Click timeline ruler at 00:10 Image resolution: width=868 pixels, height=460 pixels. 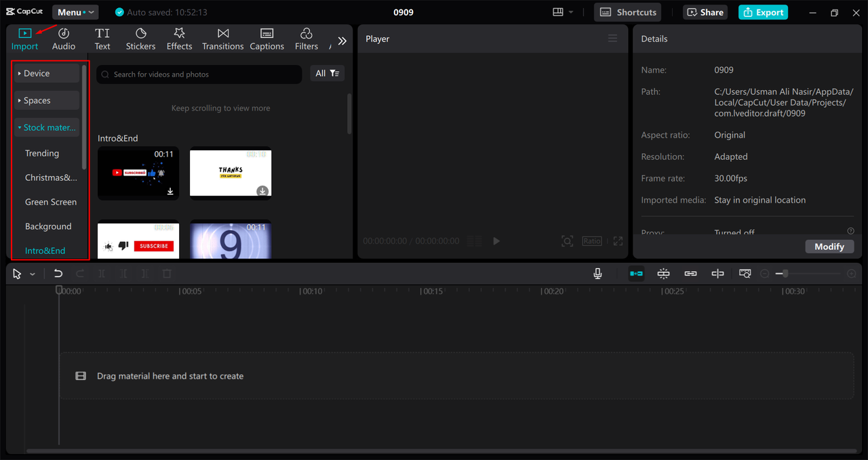(x=313, y=291)
